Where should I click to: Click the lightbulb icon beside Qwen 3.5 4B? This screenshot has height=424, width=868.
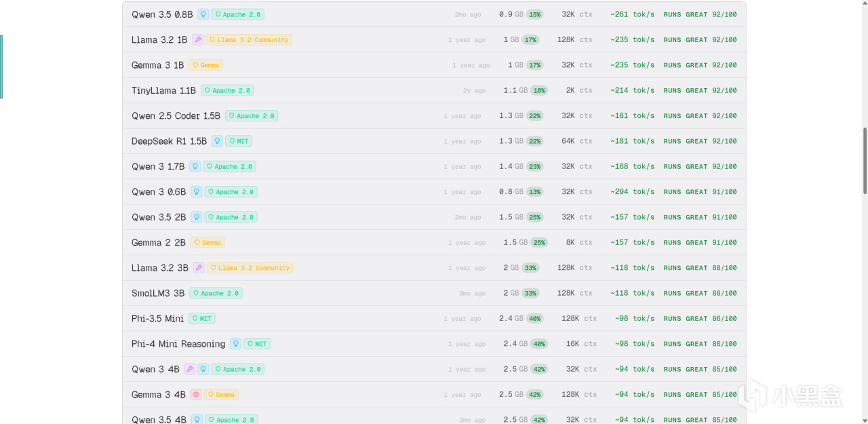tap(197, 420)
